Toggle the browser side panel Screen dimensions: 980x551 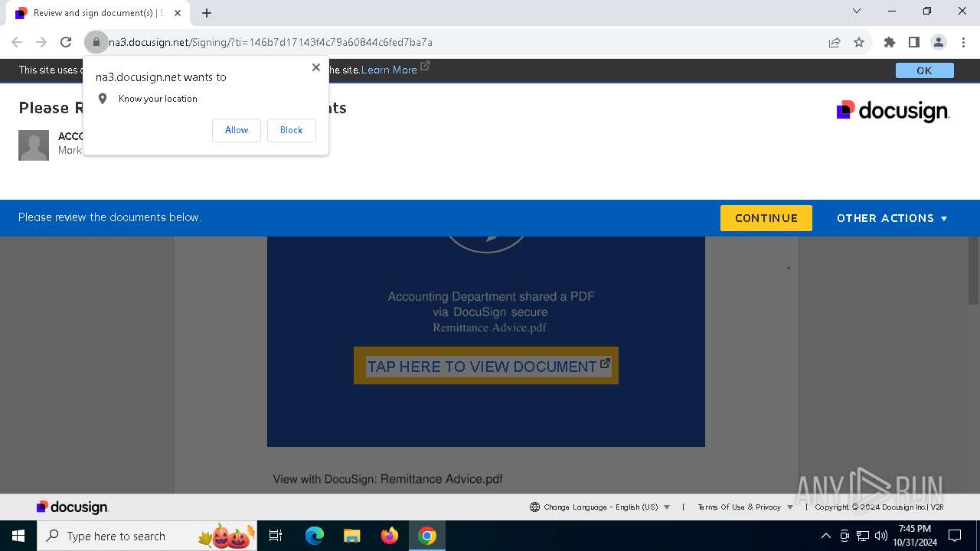(x=913, y=42)
